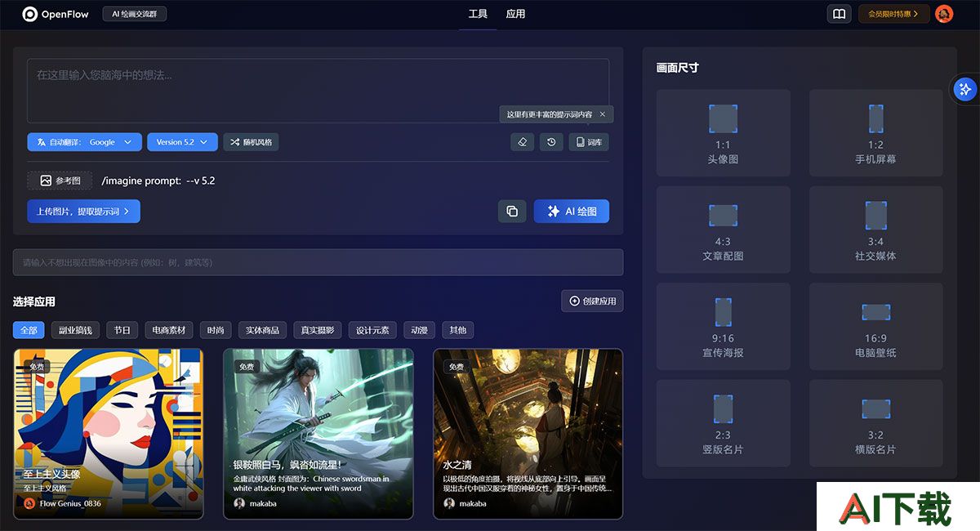The image size is (980, 531).
Task: Click author Flow Genius_0836
Action: (x=63, y=503)
